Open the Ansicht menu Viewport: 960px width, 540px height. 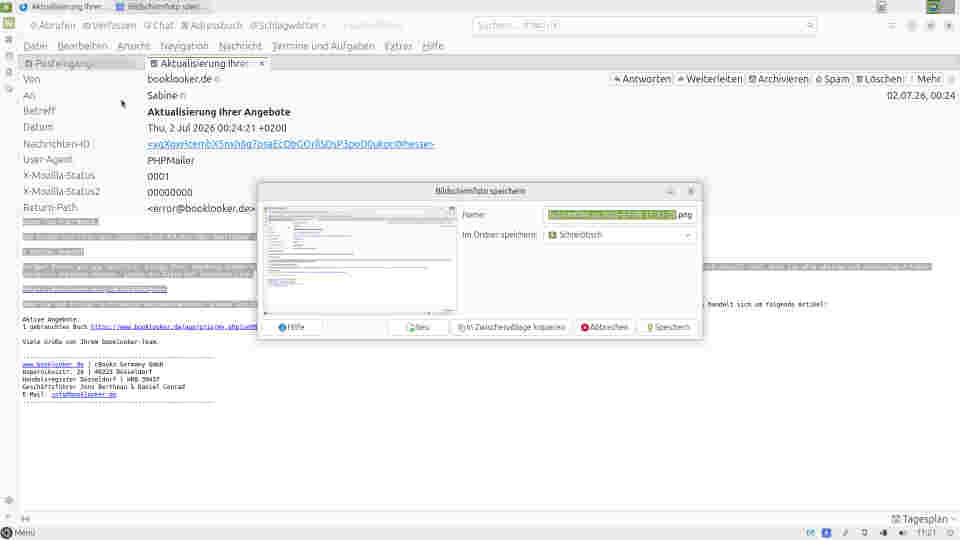(133, 46)
